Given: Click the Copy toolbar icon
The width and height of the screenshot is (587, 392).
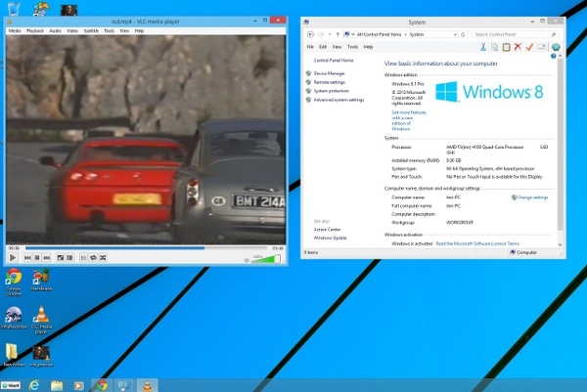Looking at the screenshot, I should point(494,47).
